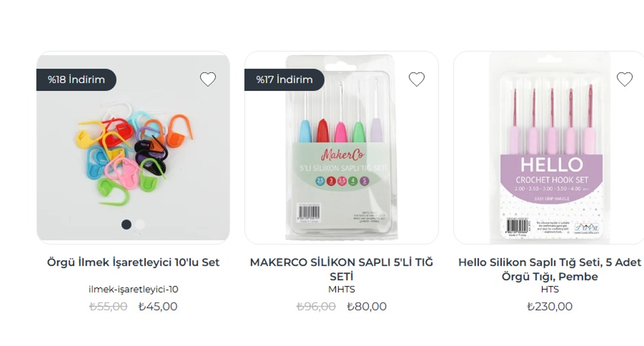Click the ₺230,00 price label
644x346 pixels.
[x=550, y=307]
